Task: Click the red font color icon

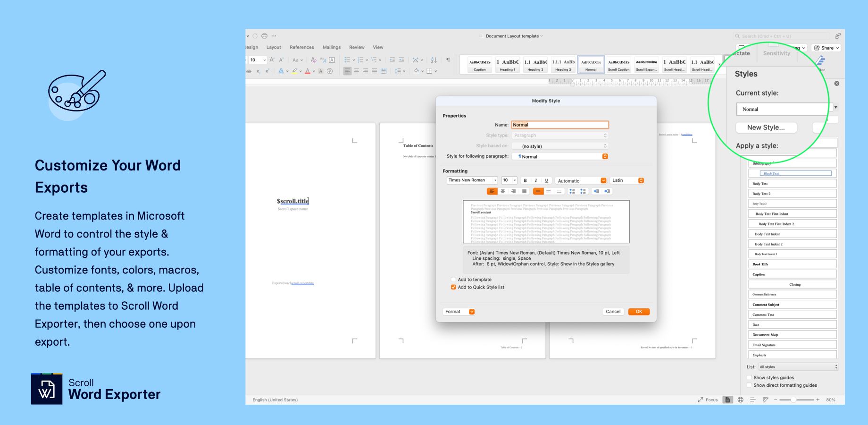Action: pyautogui.click(x=308, y=71)
